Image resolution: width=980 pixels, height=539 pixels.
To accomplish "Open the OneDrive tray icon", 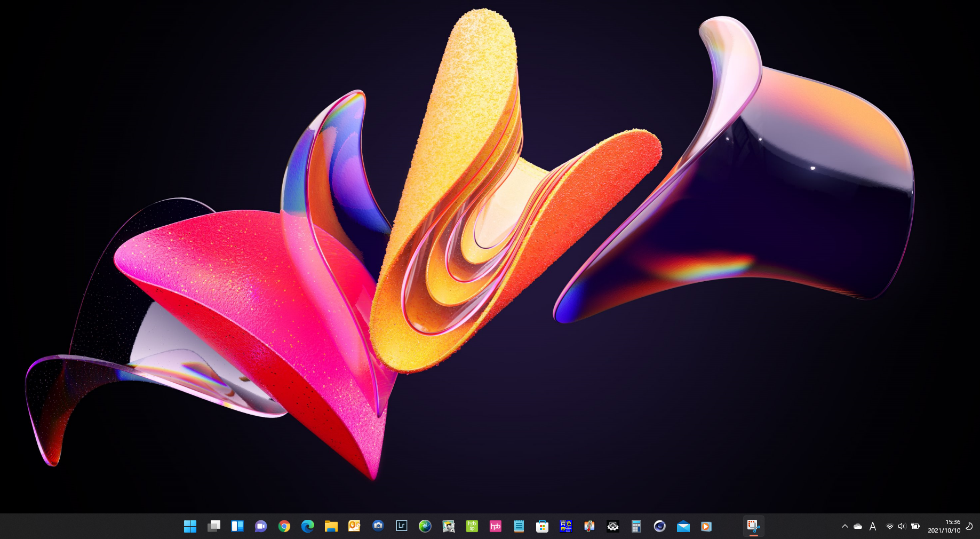I will click(858, 526).
